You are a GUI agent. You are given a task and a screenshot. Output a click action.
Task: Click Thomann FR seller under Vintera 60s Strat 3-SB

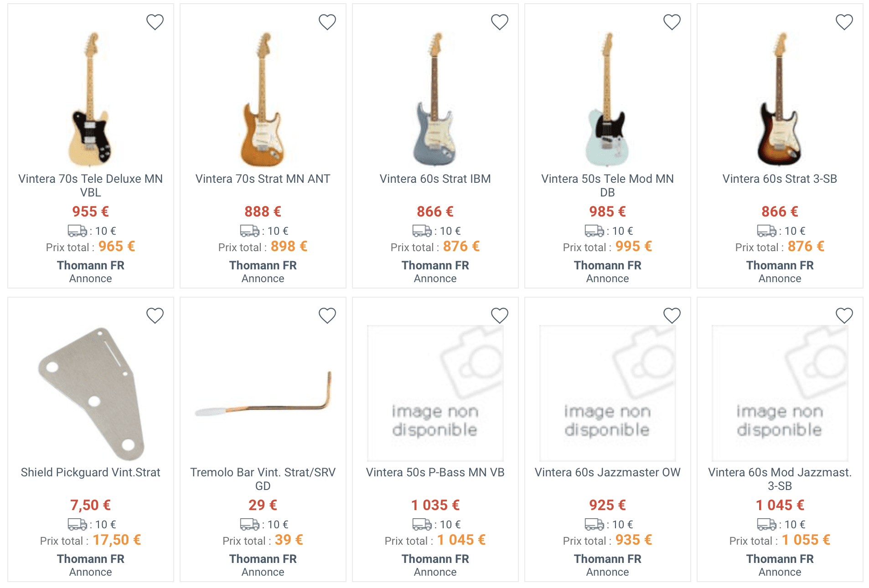click(780, 265)
